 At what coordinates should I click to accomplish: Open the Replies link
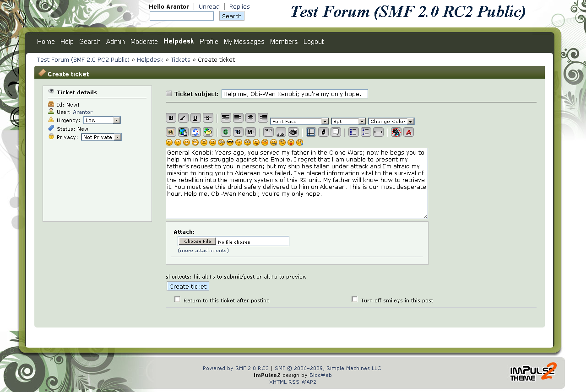(239, 7)
